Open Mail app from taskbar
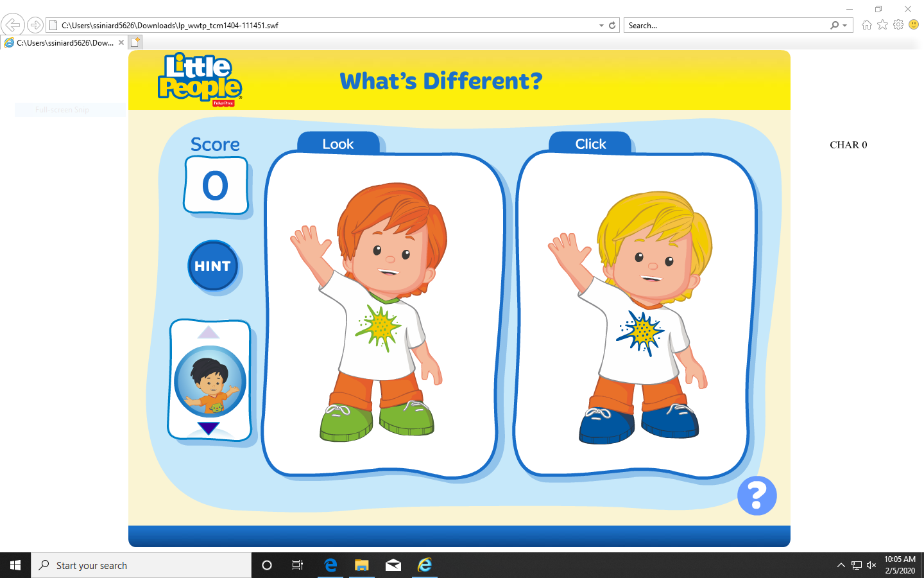The width and height of the screenshot is (924, 578). pyautogui.click(x=393, y=565)
